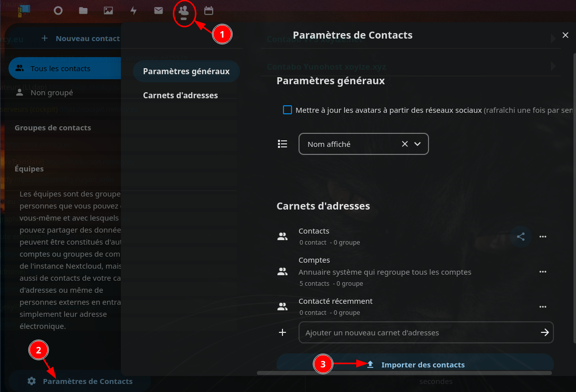
Task: Open more options for Contacts address book
Action: click(542, 237)
